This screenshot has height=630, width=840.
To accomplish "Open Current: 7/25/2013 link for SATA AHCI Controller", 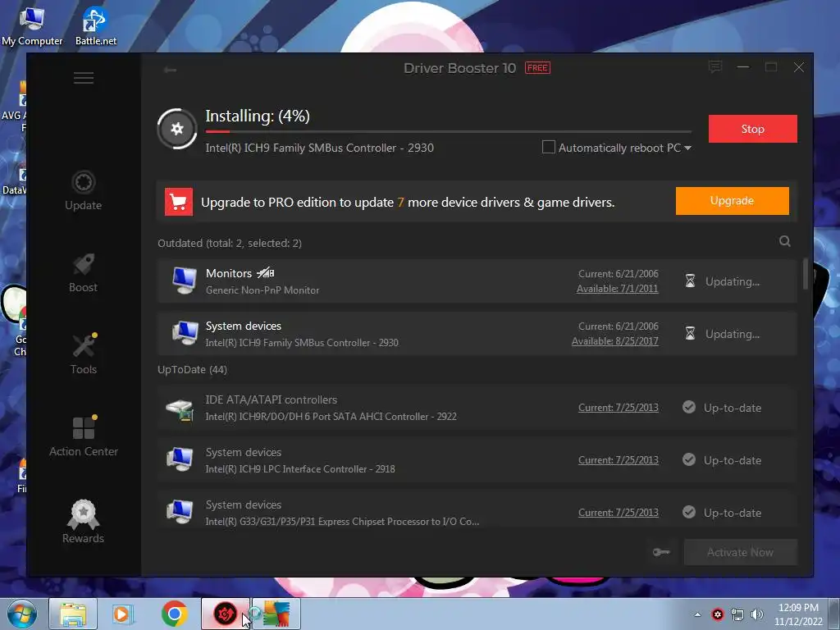I will click(x=619, y=408).
